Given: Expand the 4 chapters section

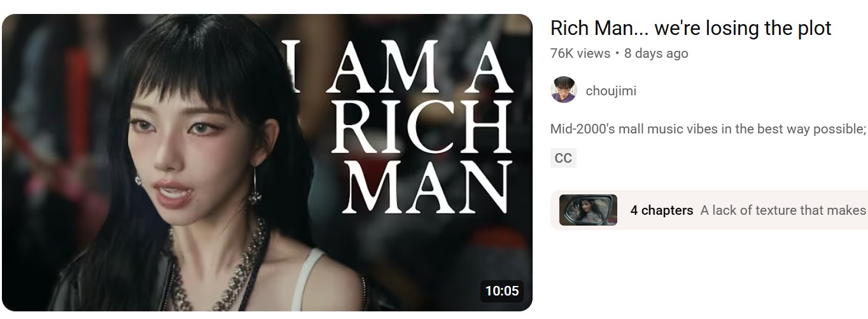Looking at the screenshot, I should (x=709, y=210).
